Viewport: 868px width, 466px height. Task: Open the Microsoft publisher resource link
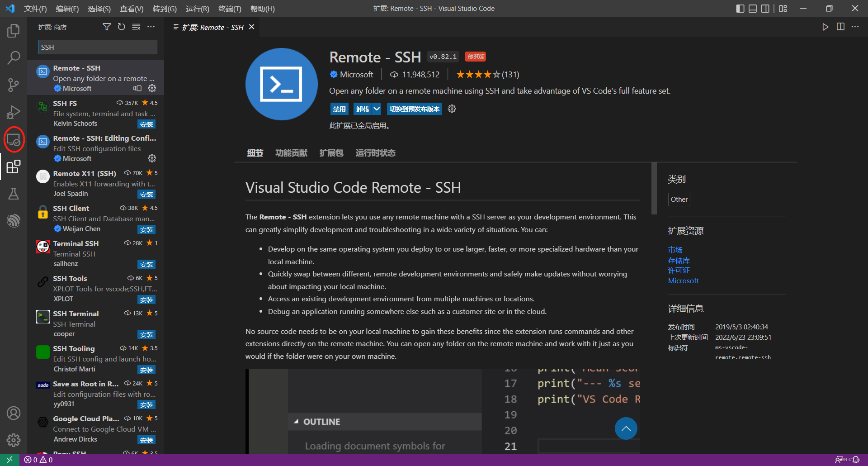pyautogui.click(x=684, y=281)
